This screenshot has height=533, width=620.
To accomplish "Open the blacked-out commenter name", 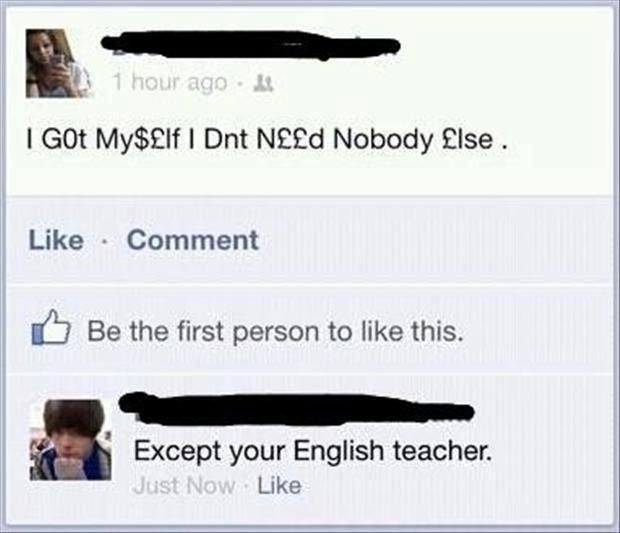I will 296,409.
